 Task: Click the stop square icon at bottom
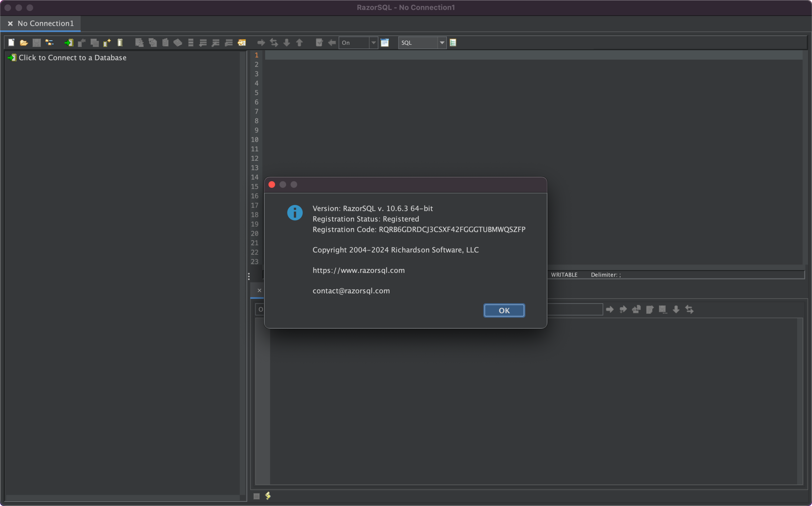(257, 496)
